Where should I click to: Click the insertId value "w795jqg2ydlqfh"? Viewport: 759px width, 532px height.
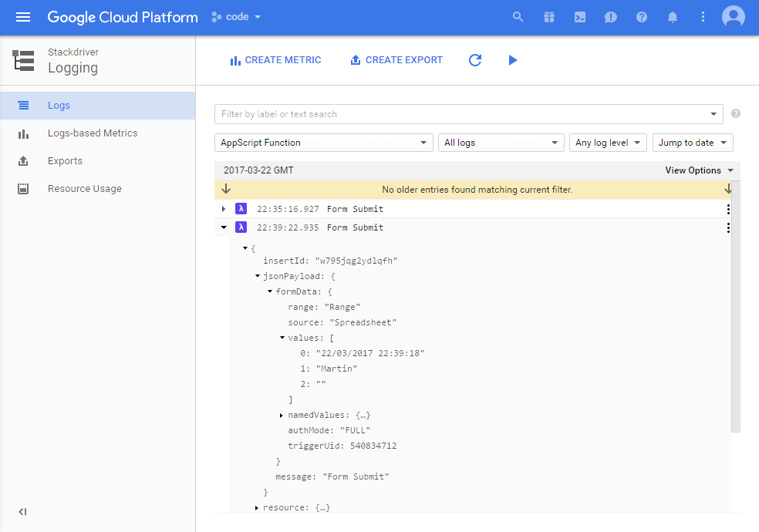(x=356, y=261)
